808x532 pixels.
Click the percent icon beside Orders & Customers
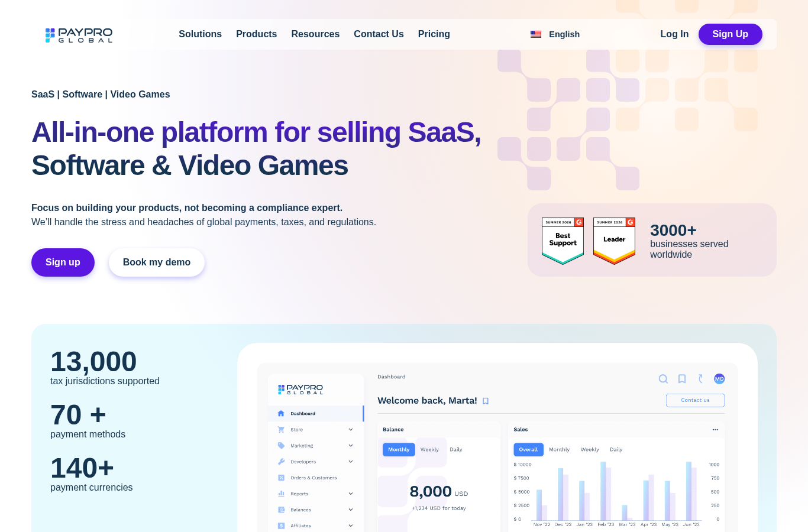coord(281,478)
